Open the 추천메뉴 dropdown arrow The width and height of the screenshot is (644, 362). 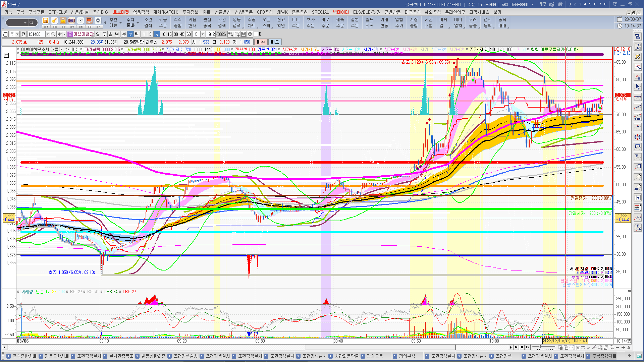point(120,23)
